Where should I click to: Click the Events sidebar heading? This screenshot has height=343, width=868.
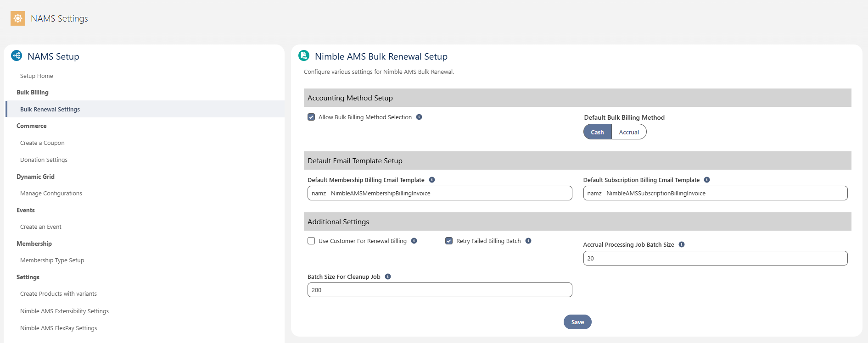coord(26,210)
